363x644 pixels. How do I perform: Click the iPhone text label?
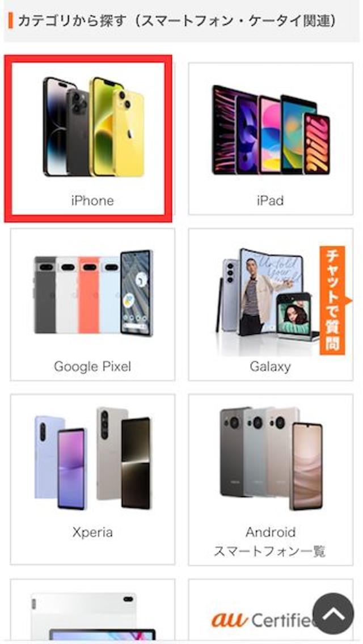92,201
